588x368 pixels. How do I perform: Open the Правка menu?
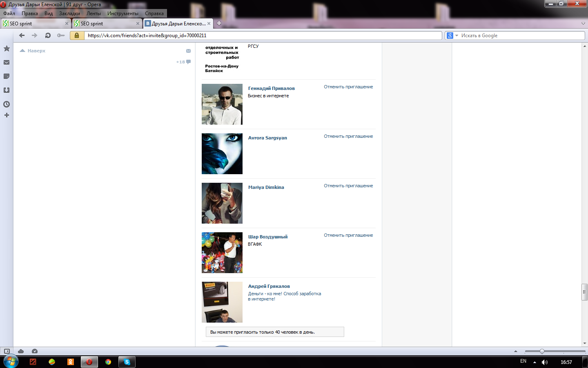click(30, 13)
